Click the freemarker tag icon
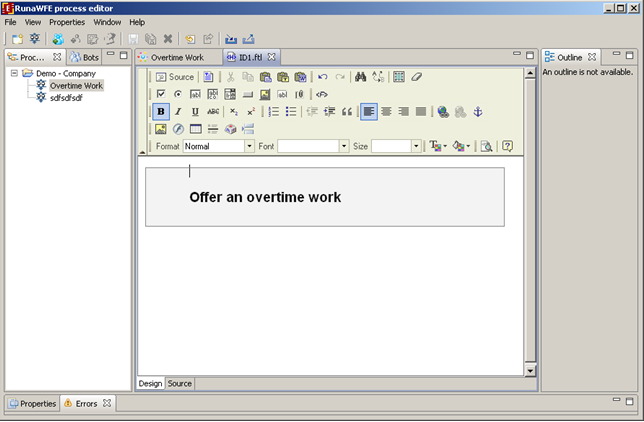This screenshot has height=422, width=644. (x=322, y=95)
